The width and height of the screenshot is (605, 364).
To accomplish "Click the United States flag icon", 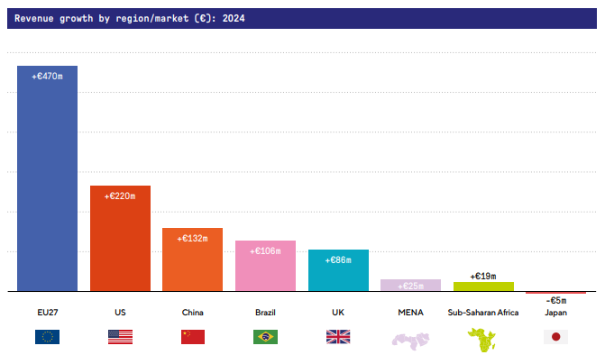I will 120,337.
